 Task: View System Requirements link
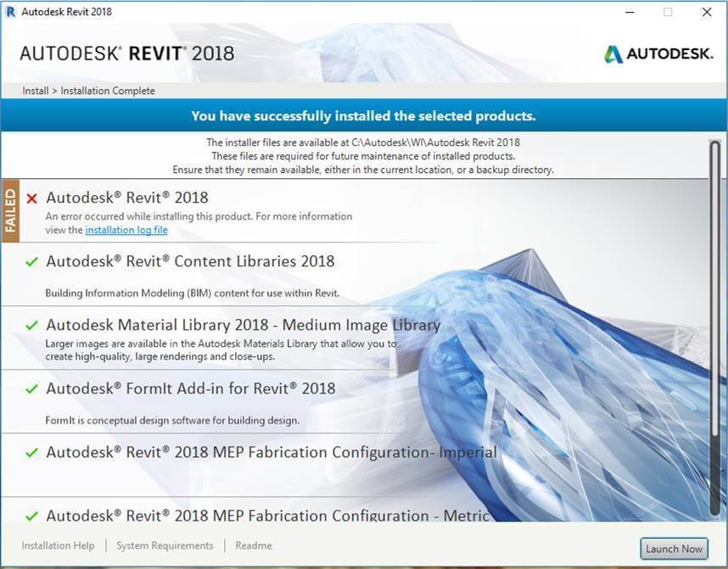click(x=165, y=546)
